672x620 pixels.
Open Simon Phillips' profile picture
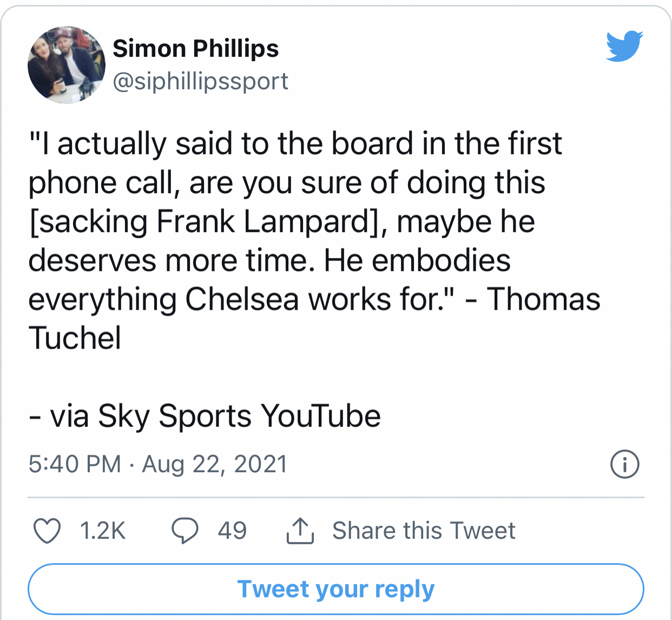pos(67,65)
